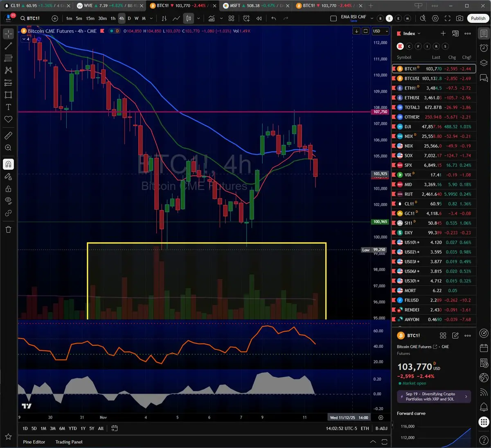Open the heart icons tool

click(8, 119)
